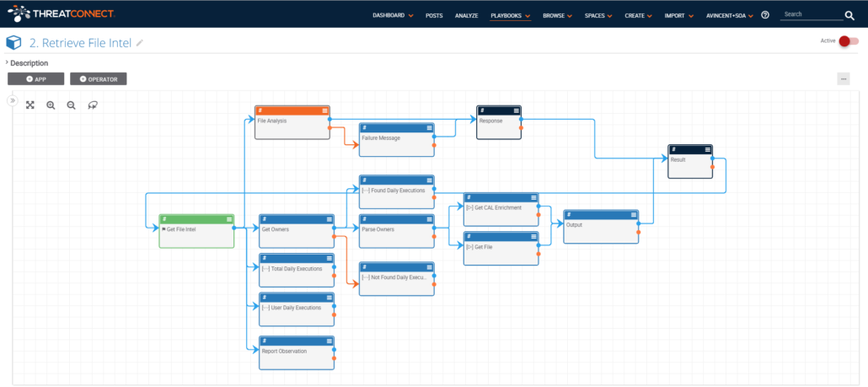Screen dimensions: 868x387
Task: Click the search magnifier icon
Action: coord(849,15)
